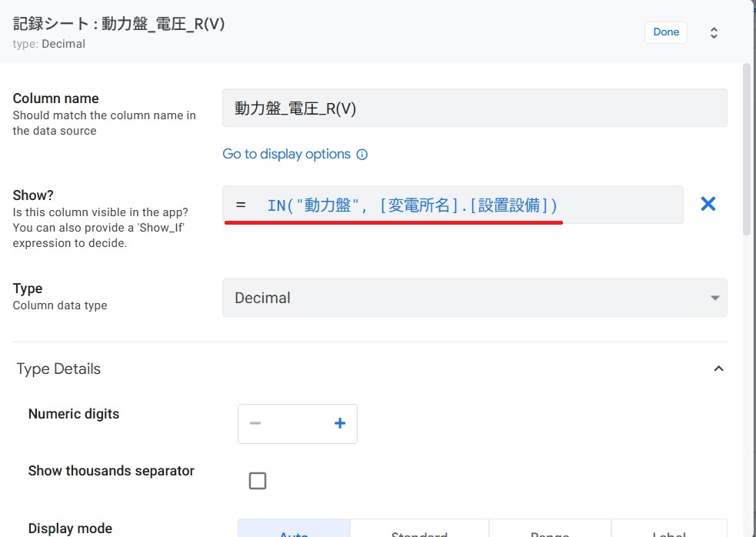Open the Type dropdown showing Decimal
Viewport: 756px width, 537px height.
click(x=475, y=298)
